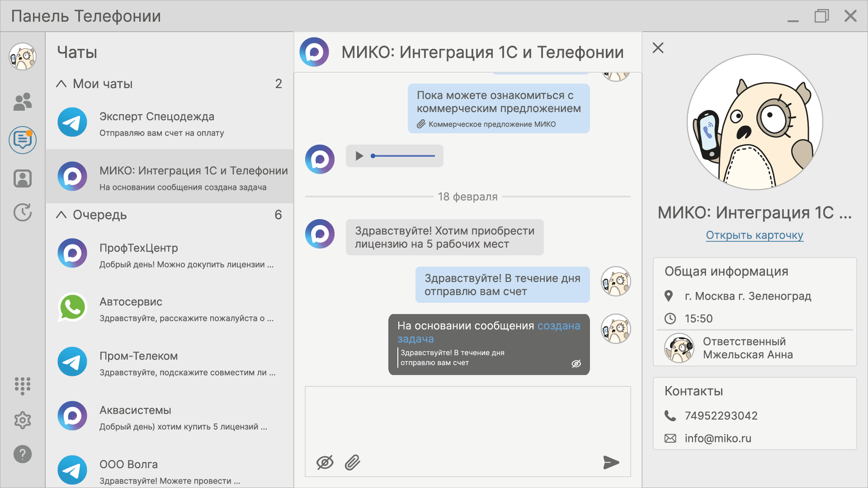This screenshot has width=868, height=488.
Task: Open the dialpad keypad icon
Action: coord(23,385)
